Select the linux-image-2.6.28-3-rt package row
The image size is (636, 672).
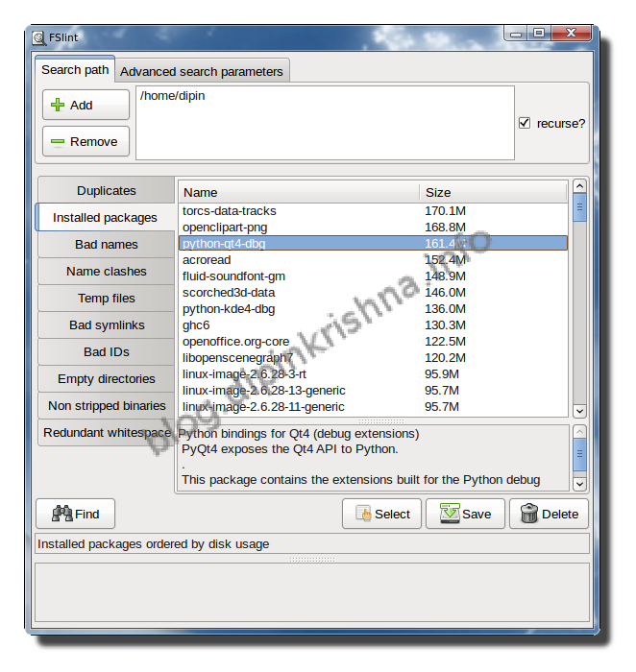(373, 373)
